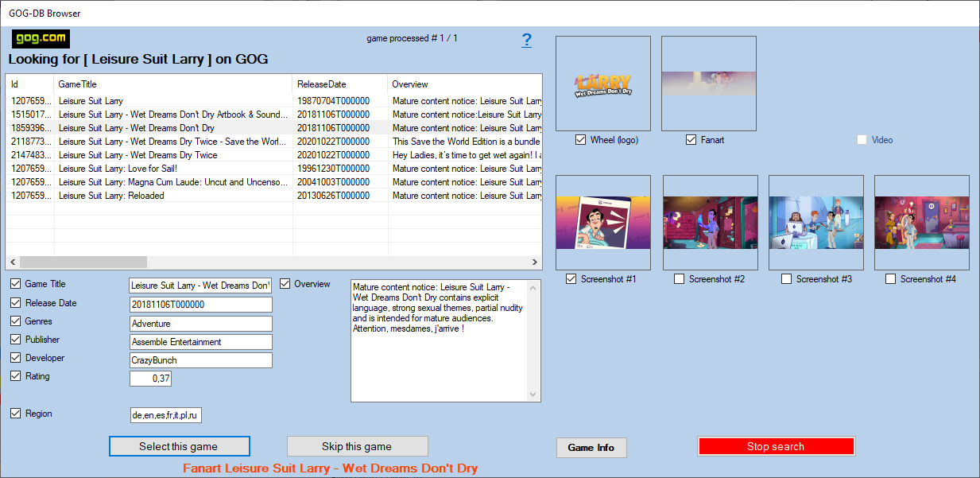Image resolution: width=980 pixels, height=478 pixels.
Task: Click the Wheel logo thumbnail image
Action: [602, 83]
